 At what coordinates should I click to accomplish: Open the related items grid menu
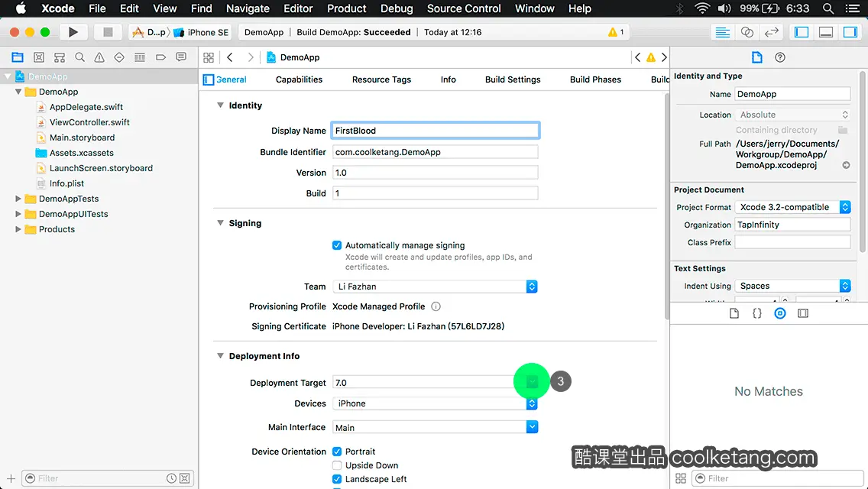pyautogui.click(x=209, y=57)
